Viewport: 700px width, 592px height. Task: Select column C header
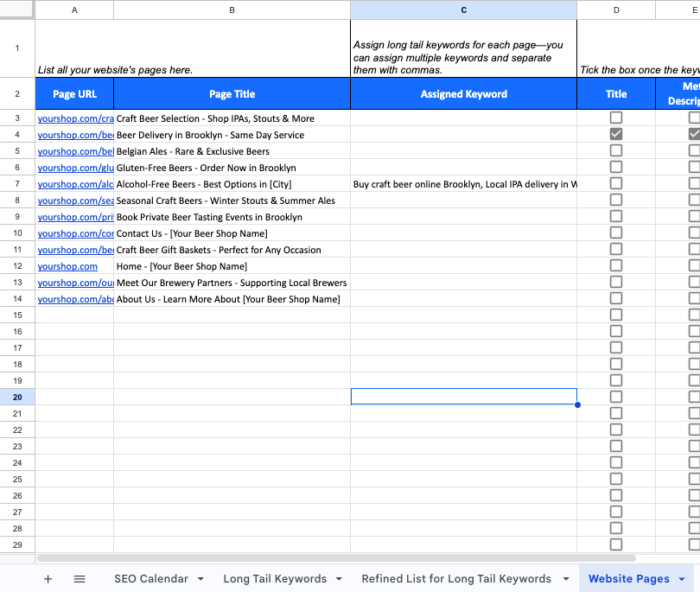(463, 10)
